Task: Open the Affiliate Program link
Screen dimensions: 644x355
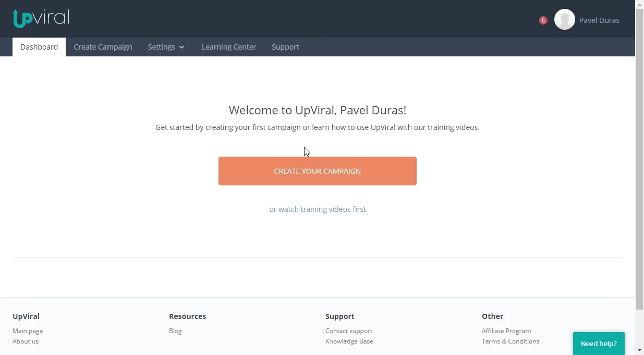Action: click(x=506, y=331)
